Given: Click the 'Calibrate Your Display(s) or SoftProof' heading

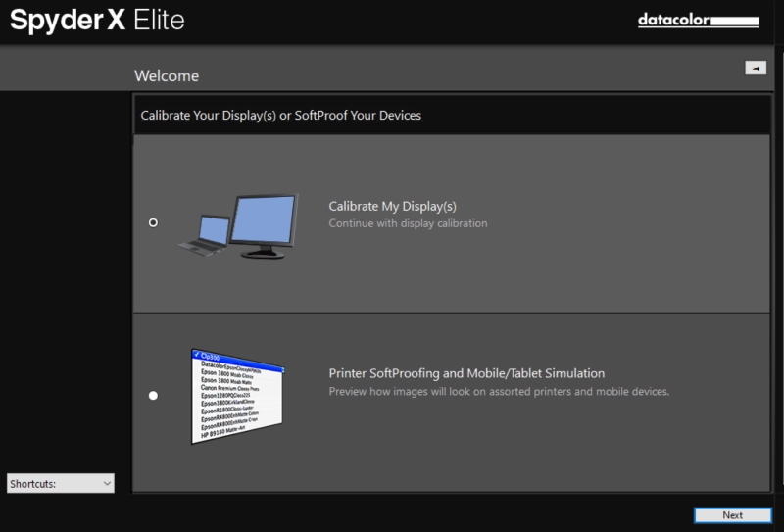Looking at the screenshot, I should (281, 116).
